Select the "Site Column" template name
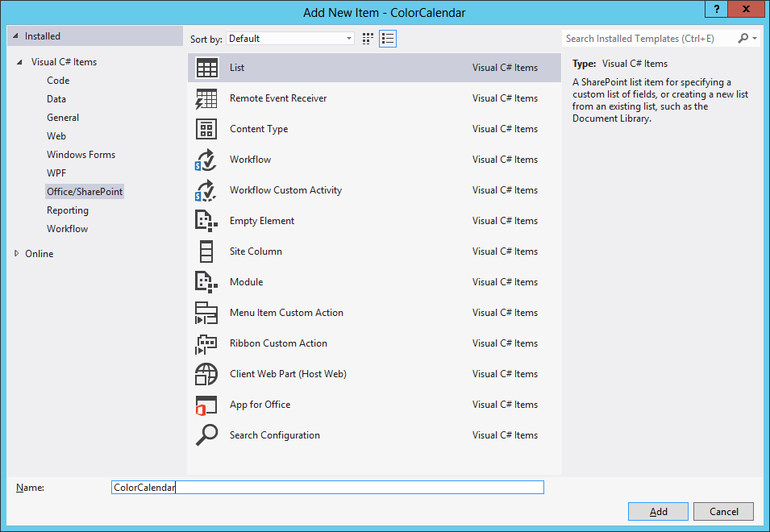This screenshot has height=532, width=770. pyautogui.click(x=256, y=251)
